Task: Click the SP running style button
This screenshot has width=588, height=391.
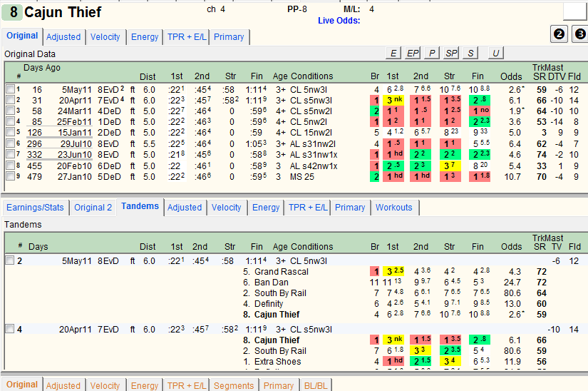Action: click(x=451, y=53)
